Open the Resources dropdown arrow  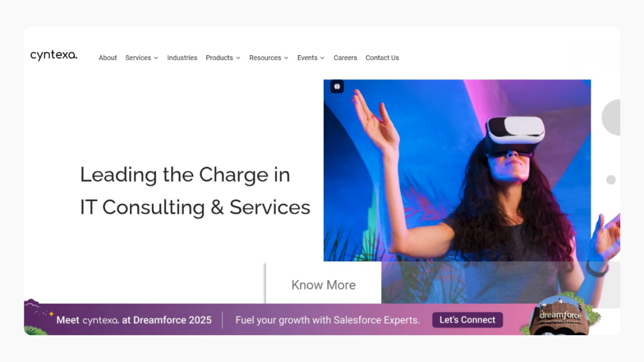(x=286, y=58)
